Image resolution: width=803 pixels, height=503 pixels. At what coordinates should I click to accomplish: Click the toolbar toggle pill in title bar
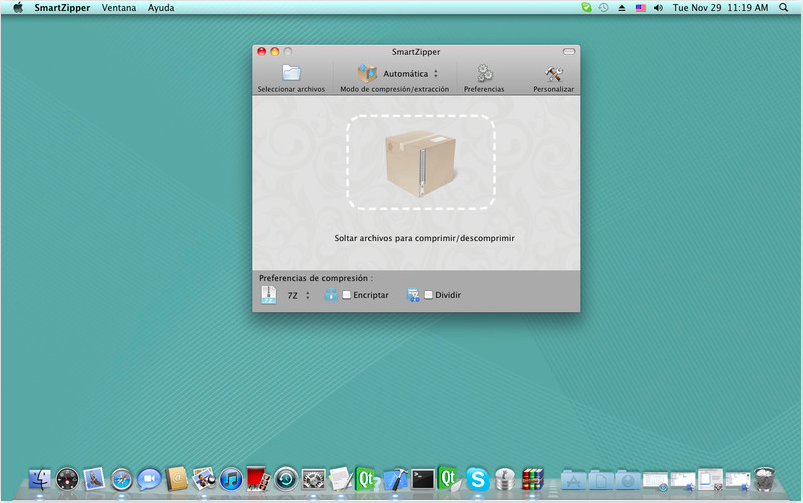(x=569, y=51)
